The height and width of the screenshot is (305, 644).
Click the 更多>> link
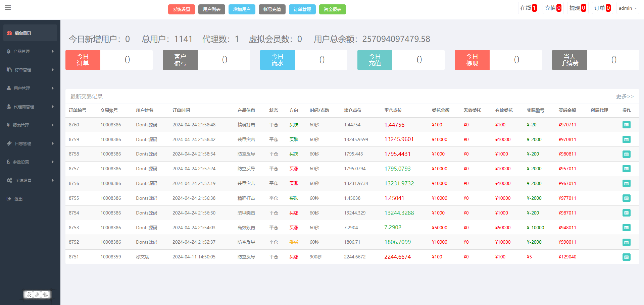[624, 97]
